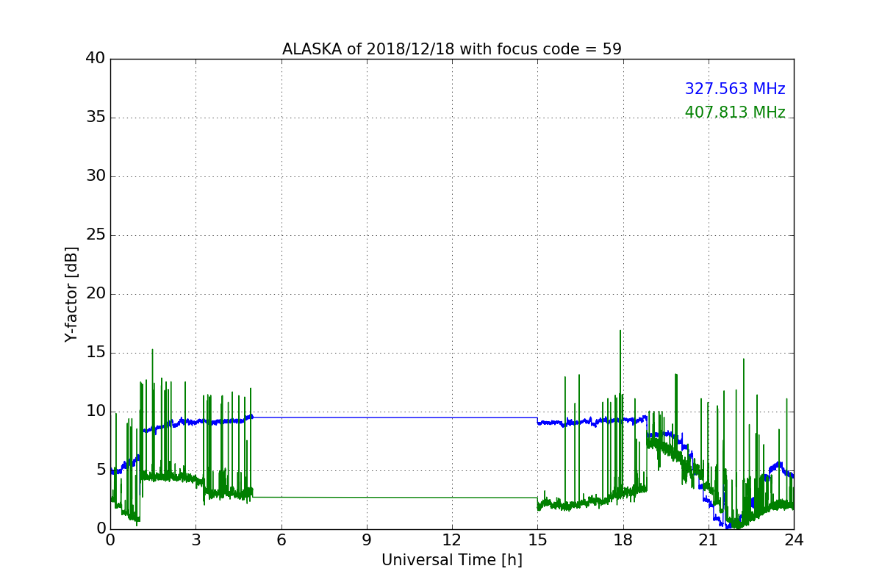Click the flat green line at 9 h
Image resolution: width=882 pixels, height=588 pixels.
[367, 498]
